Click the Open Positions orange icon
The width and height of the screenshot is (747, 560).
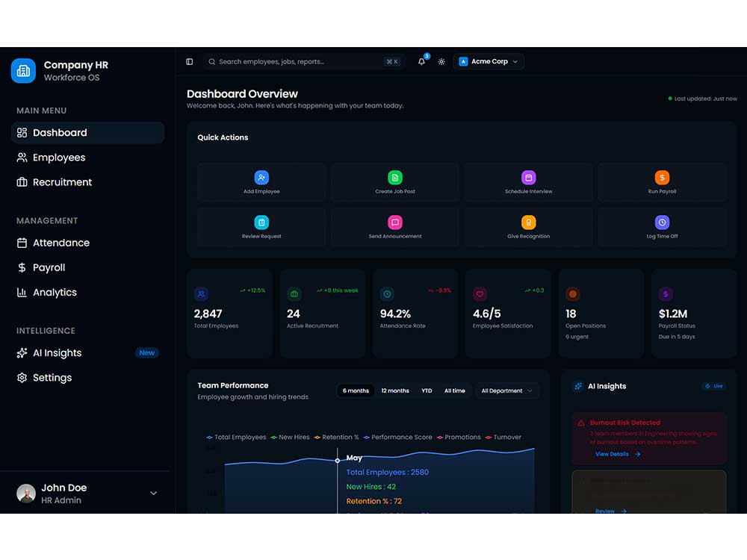click(x=573, y=293)
